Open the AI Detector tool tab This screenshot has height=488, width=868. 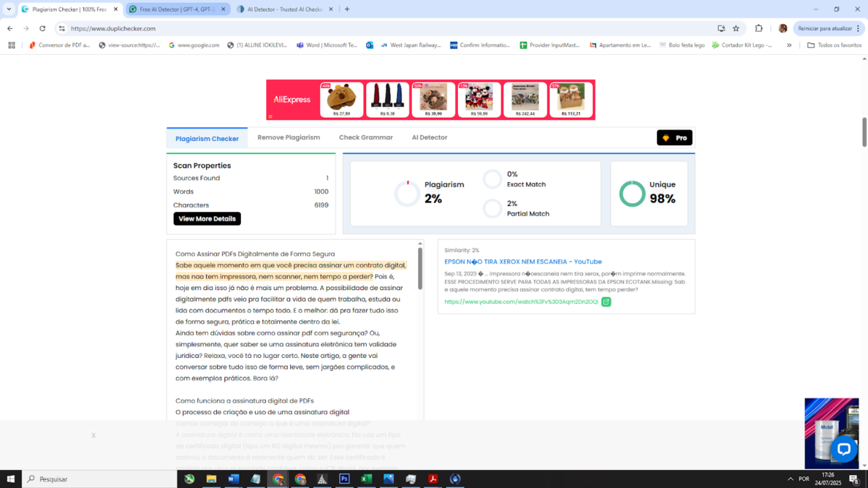pos(430,137)
